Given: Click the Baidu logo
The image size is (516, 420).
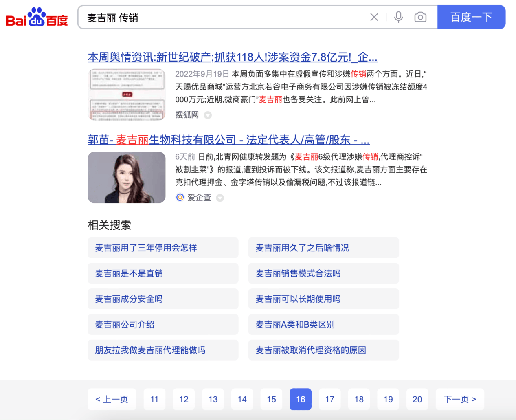Looking at the screenshot, I should [36, 17].
